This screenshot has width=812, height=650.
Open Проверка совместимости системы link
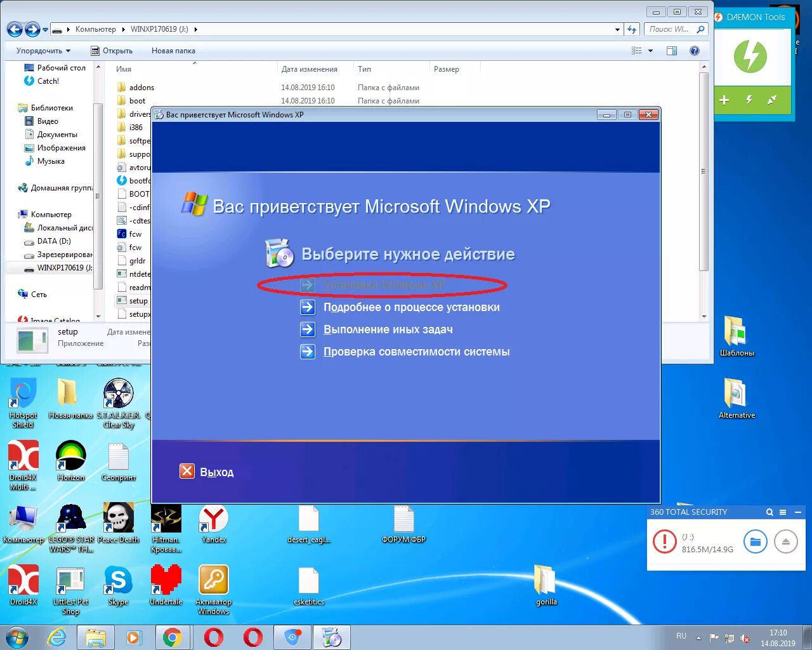tap(417, 352)
